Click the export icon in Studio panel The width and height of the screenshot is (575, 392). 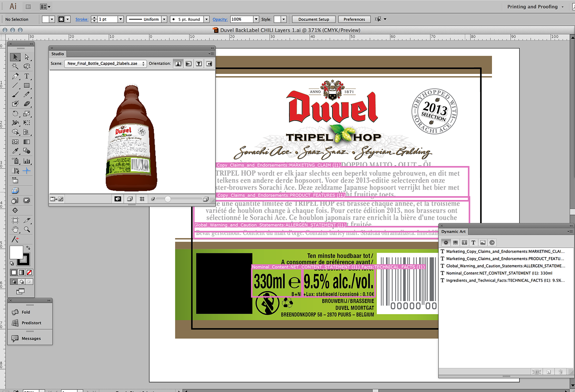(57, 199)
